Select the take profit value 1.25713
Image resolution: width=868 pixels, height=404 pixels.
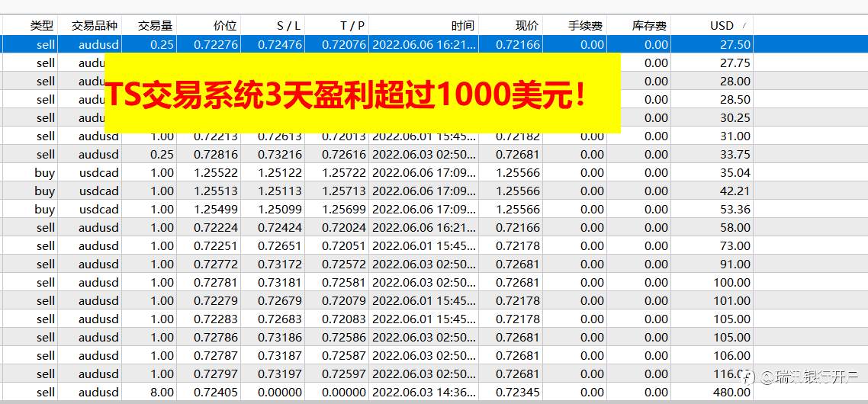[x=344, y=191]
